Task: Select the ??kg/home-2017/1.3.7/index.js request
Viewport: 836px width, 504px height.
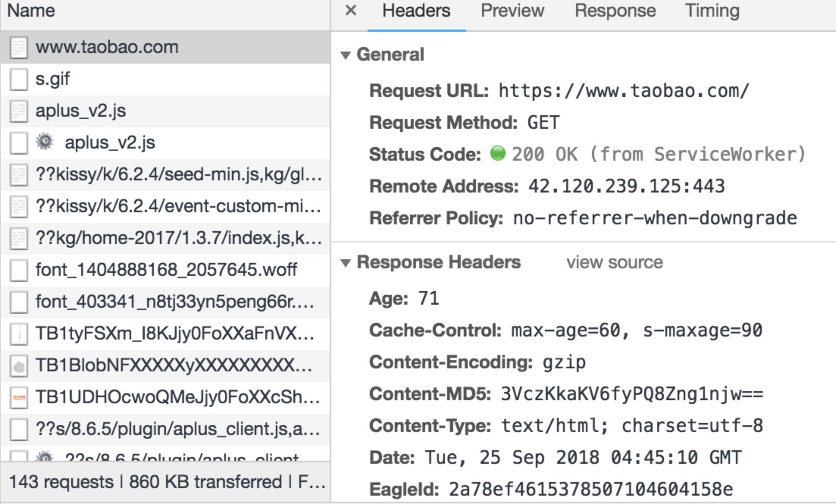Action: (178, 238)
